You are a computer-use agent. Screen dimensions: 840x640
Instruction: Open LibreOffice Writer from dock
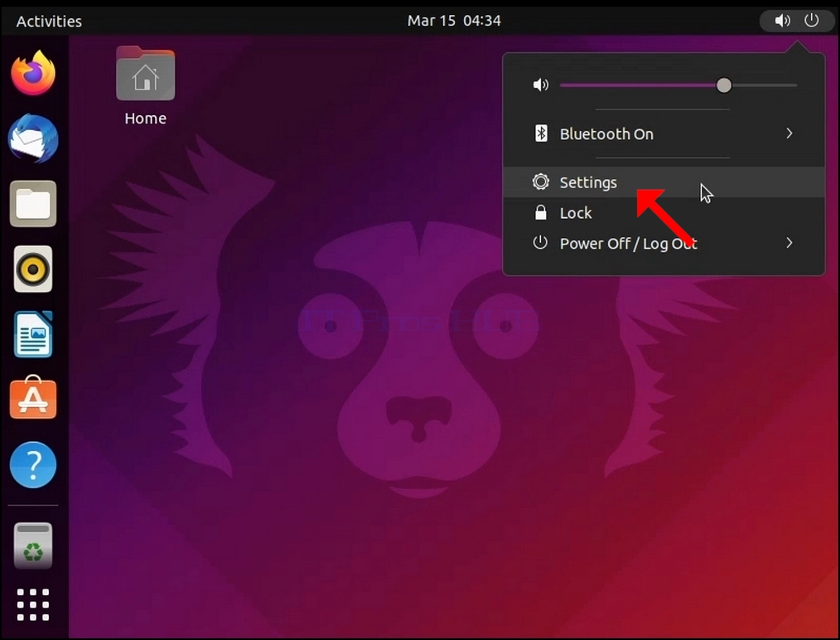pyautogui.click(x=33, y=334)
